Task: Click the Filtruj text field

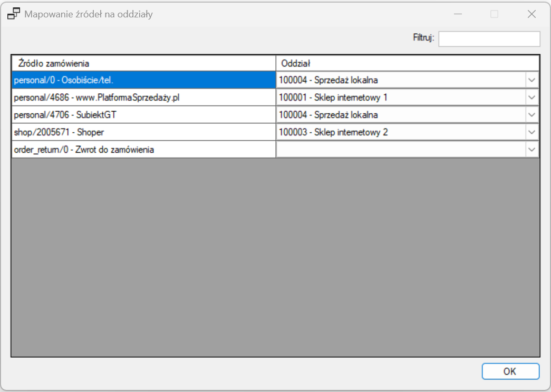Action: click(x=489, y=39)
